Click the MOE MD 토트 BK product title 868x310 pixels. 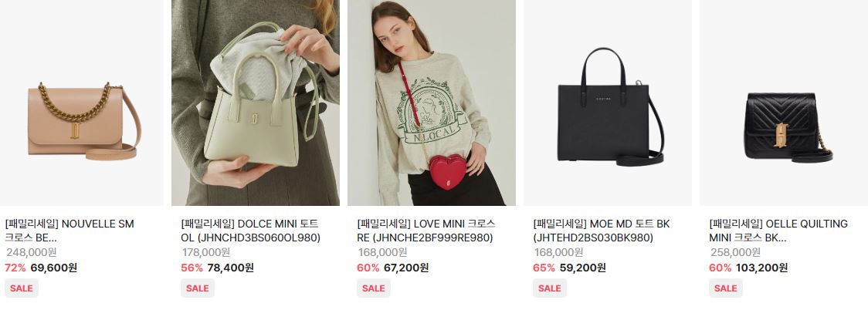click(x=601, y=231)
